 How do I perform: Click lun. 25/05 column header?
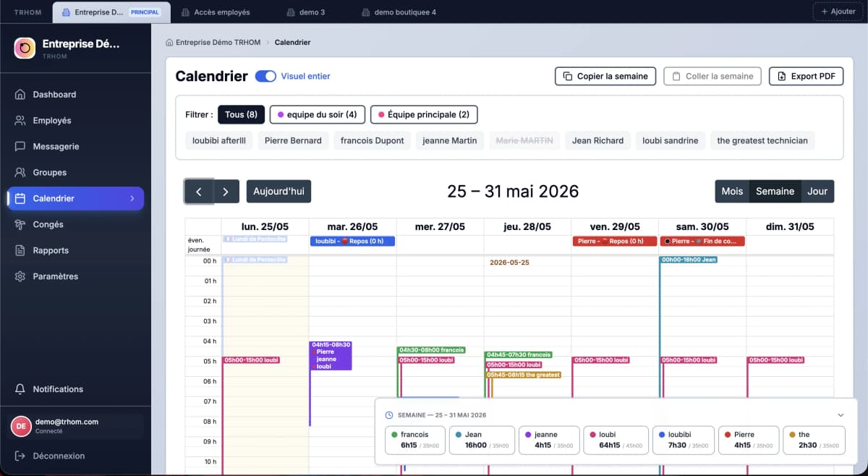(x=265, y=226)
